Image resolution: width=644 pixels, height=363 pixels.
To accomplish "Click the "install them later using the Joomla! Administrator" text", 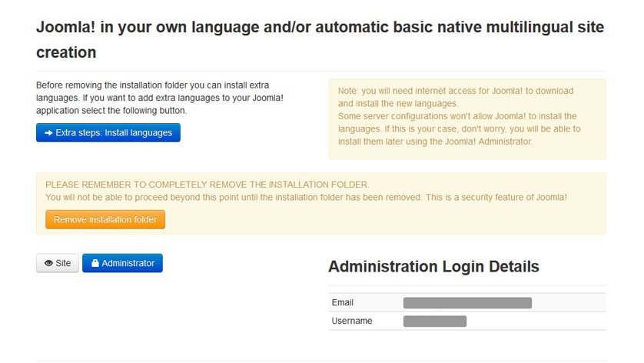I will coord(435,142).
